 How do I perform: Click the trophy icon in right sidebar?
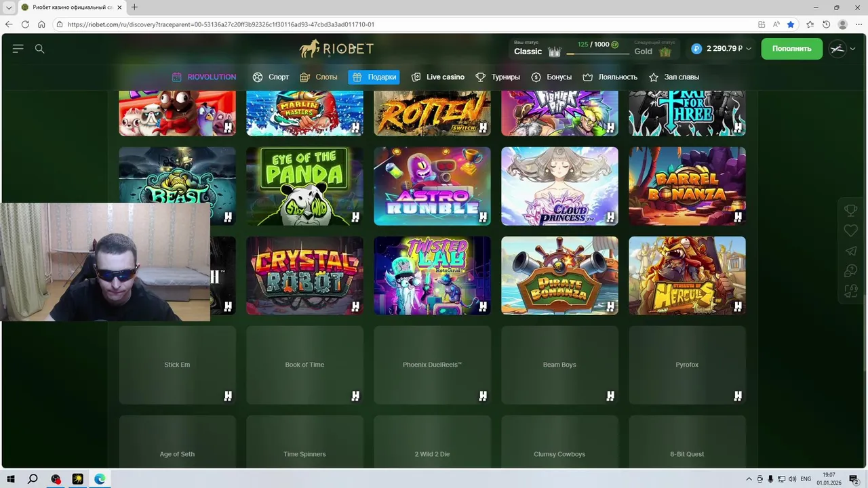click(x=850, y=211)
